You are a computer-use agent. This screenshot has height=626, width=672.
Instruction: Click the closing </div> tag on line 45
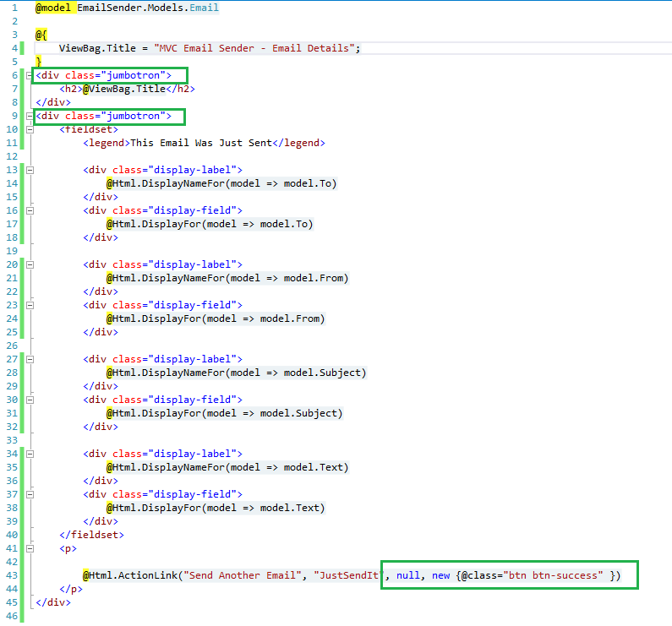coord(53,602)
